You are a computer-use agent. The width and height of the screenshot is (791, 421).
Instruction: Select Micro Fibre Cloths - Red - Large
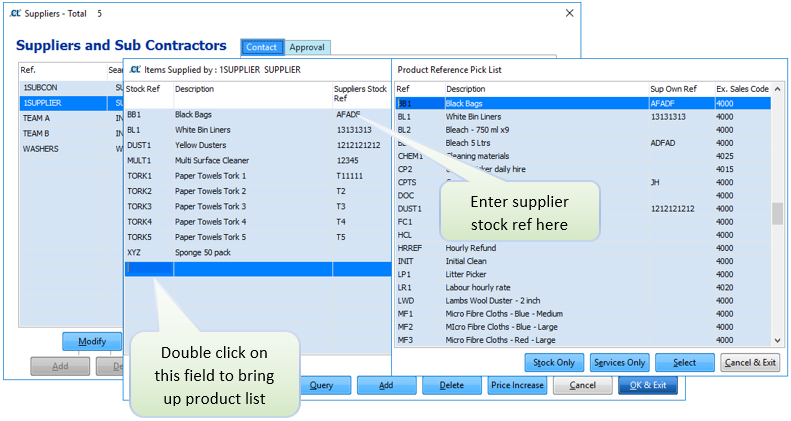tap(583, 340)
